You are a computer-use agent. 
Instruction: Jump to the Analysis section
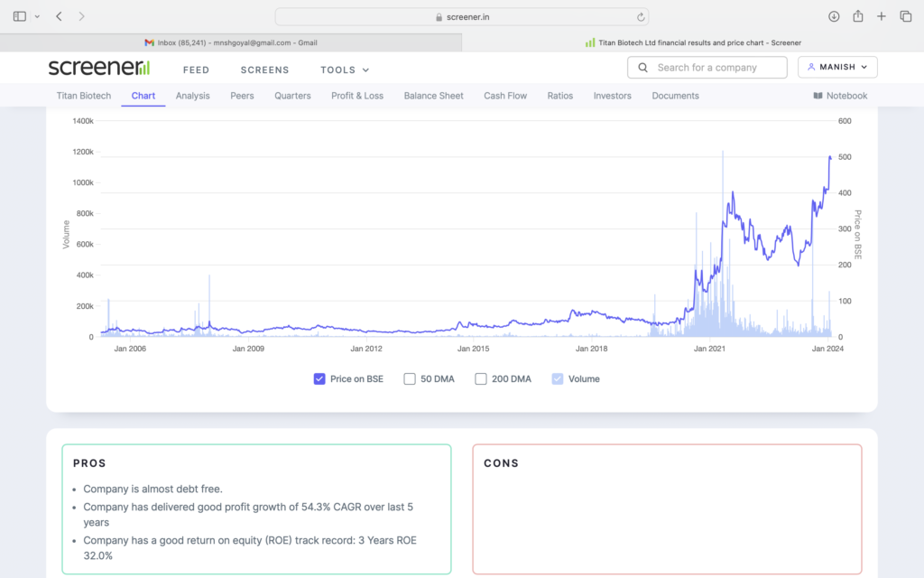pos(193,96)
